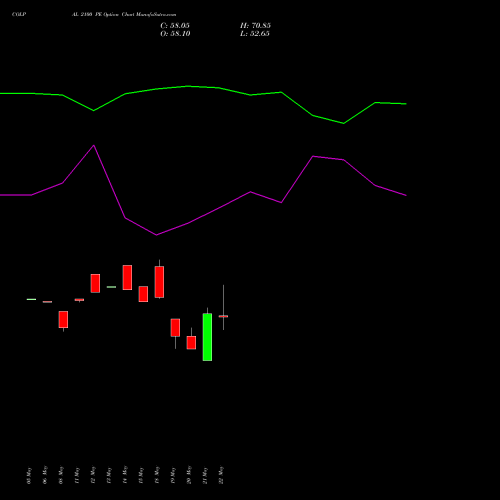Viewport: 500px width, 500px height.
Task: Select the 12 May date label
Action: [93, 475]
